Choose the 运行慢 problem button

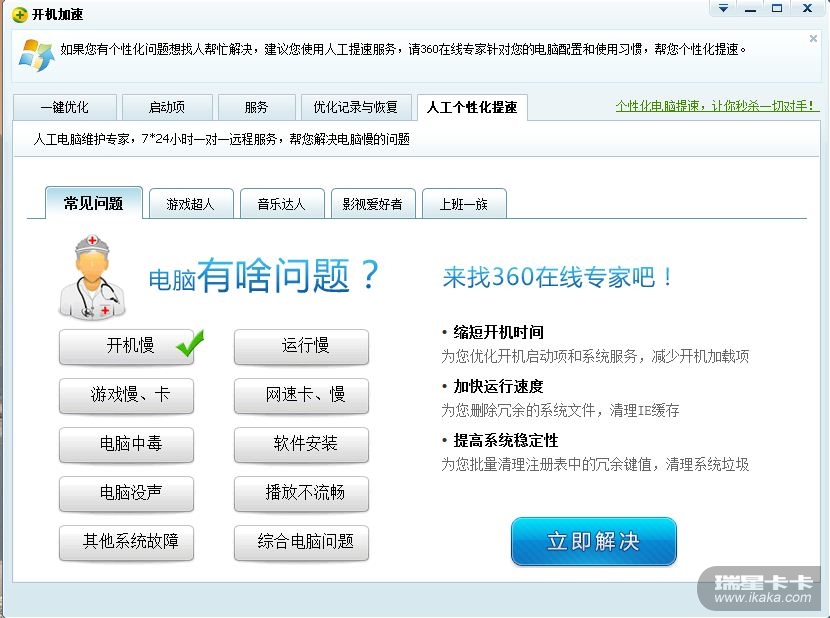(301, 346)
